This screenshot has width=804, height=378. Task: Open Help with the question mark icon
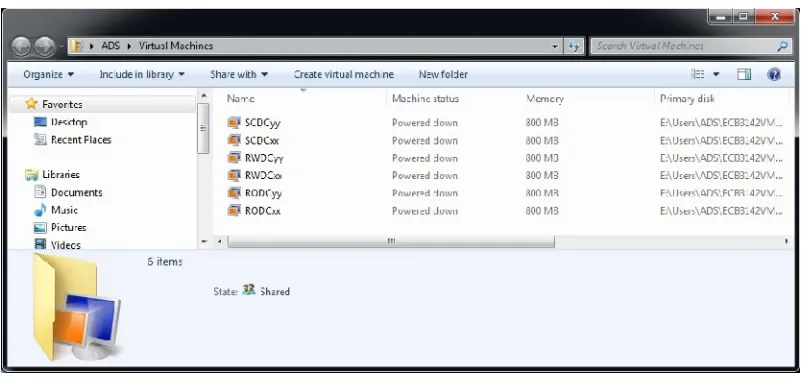coord(774,74)
